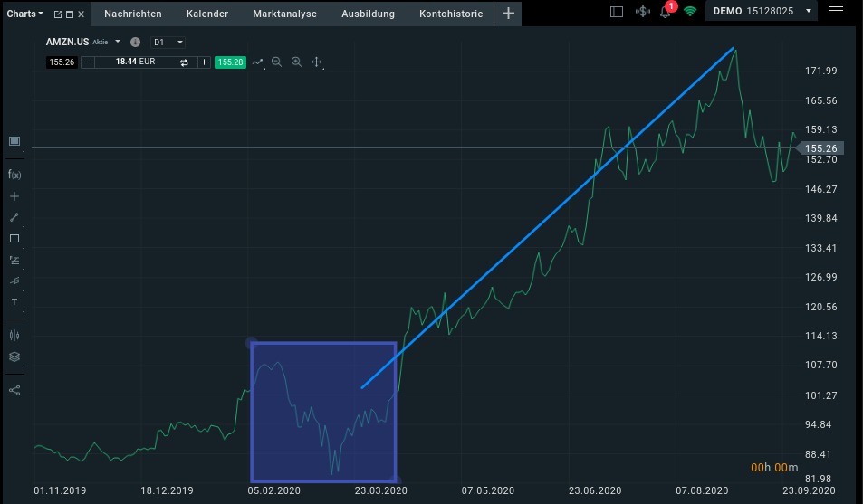Decrease trade volume with minus button
Viewport: 863px width, 504px height.
point(88,62)
